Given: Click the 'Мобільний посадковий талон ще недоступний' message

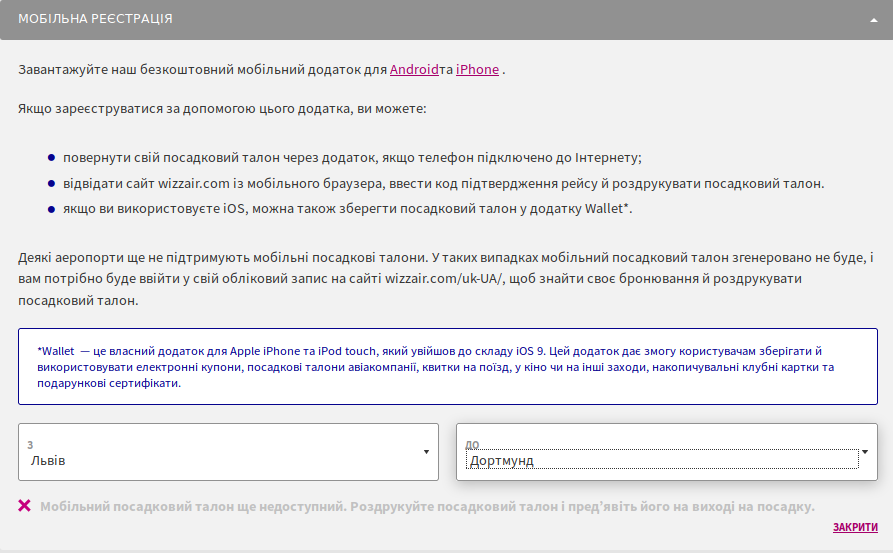Looking at the screenshot, I should (427, 506).
